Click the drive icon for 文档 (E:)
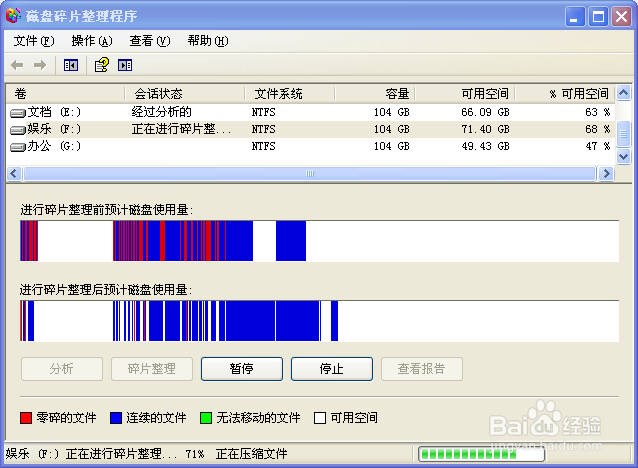 coord(18,113)
